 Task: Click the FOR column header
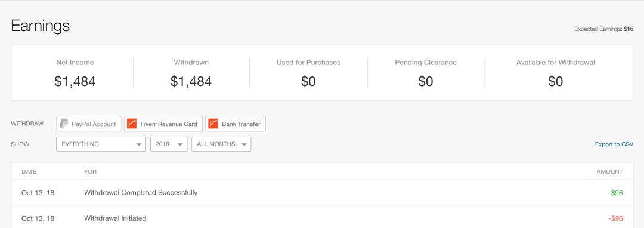click(91, 172)
